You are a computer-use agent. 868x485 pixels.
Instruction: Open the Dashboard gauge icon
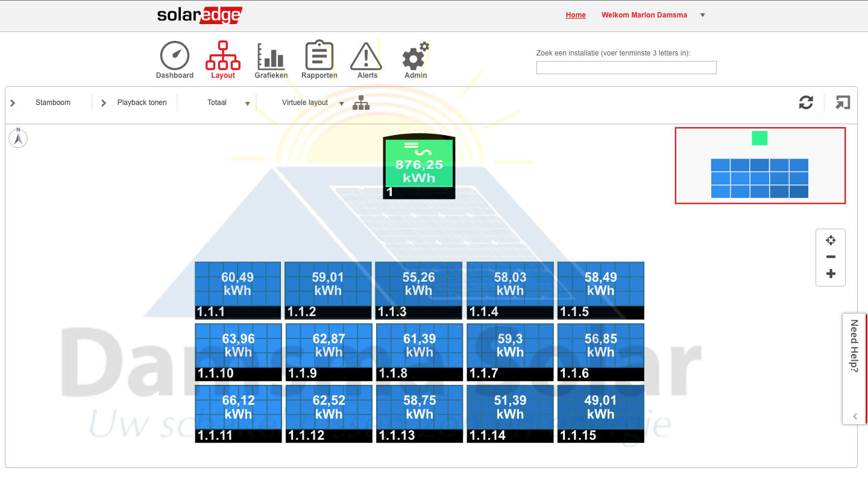[x=175, y=56]
